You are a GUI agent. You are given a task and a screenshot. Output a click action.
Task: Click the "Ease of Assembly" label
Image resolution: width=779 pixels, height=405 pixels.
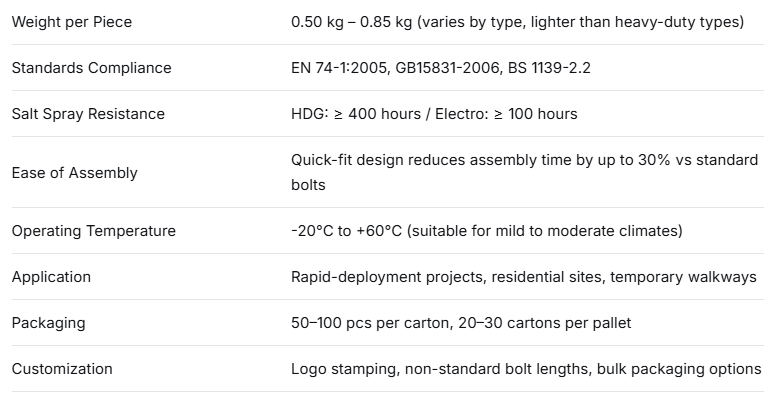pyautogui.click(x=74, y=173)
